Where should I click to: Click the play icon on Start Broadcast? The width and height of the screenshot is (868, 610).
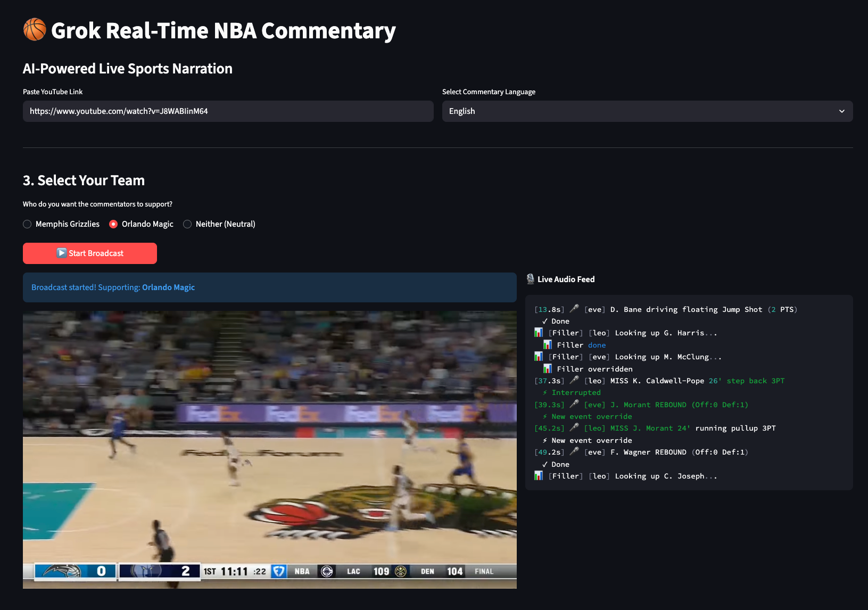pos(62,253)
